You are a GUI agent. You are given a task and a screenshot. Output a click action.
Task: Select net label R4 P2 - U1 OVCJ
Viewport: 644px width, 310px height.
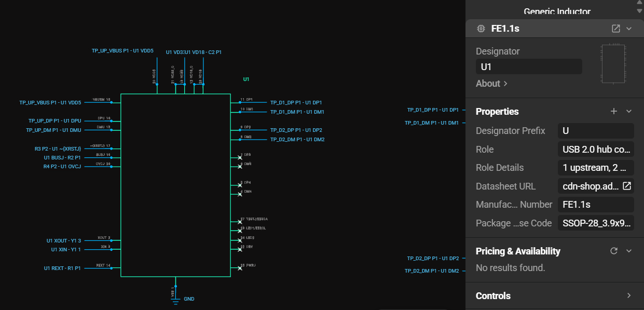pyautogui.click(x=62, y=167)
